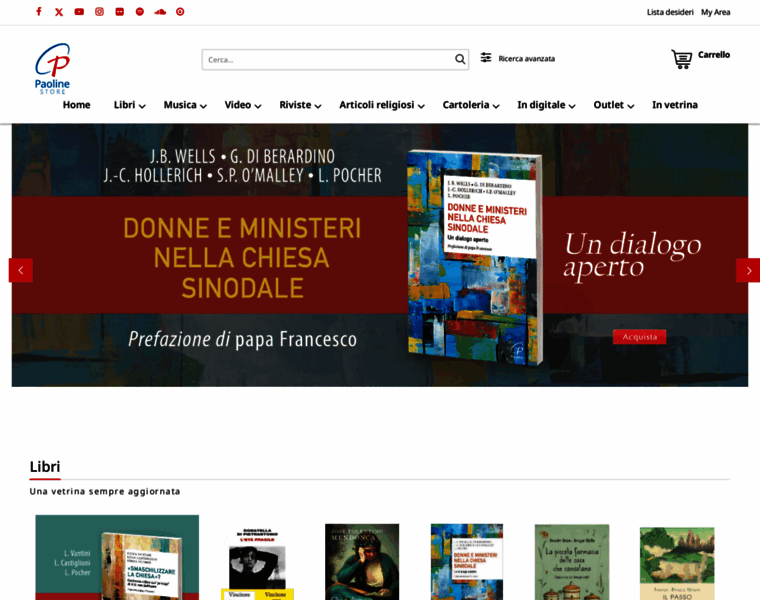Screen dimensions: 760x600
Task: Open the Tolentino Mendonça book thumbnail
Action: (362, 562)
